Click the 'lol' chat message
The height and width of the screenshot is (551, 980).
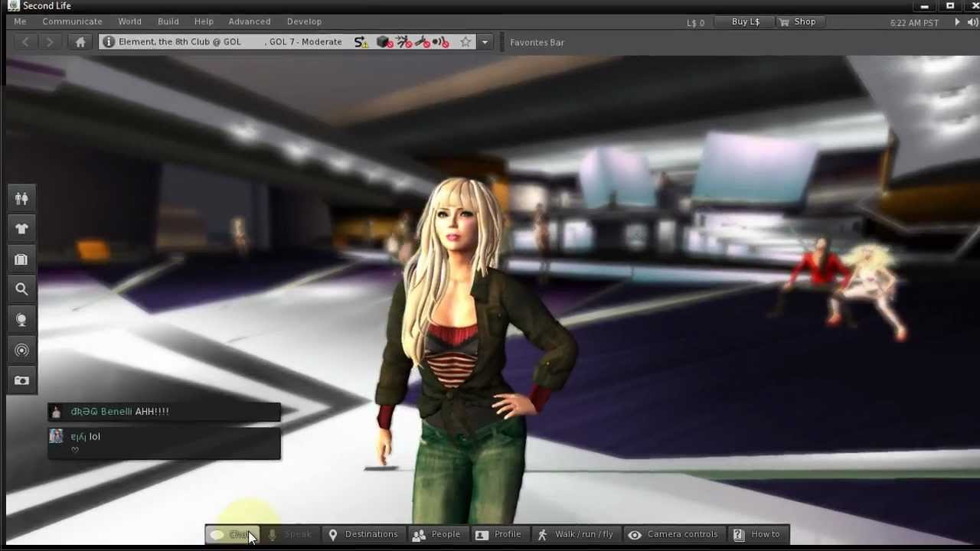pos(165,442)
